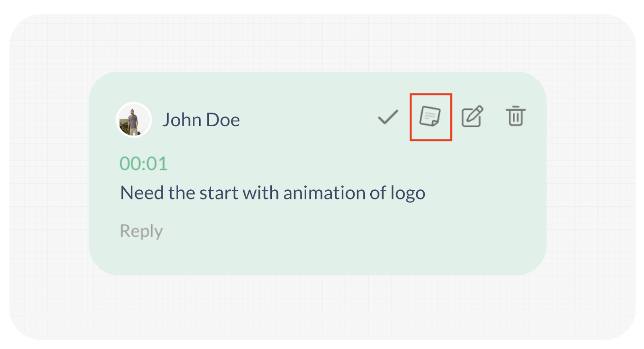Click the word "Need" starting the comment
This screenshot has height=349, width=644.
tap(142, 193)
